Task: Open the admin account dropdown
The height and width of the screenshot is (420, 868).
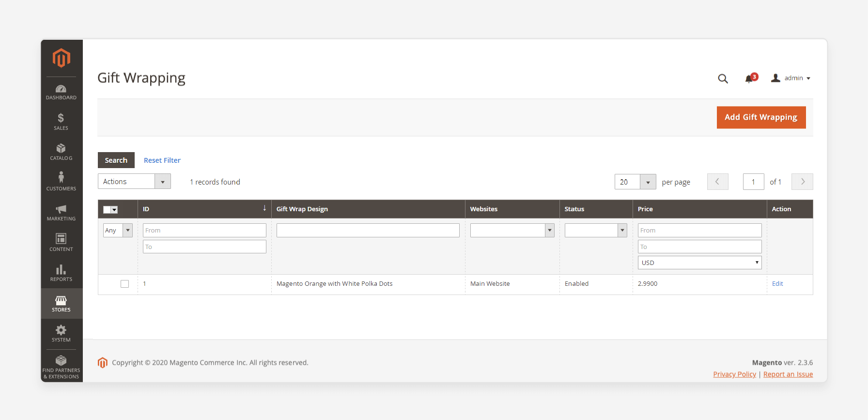Action: coord(791,78)
